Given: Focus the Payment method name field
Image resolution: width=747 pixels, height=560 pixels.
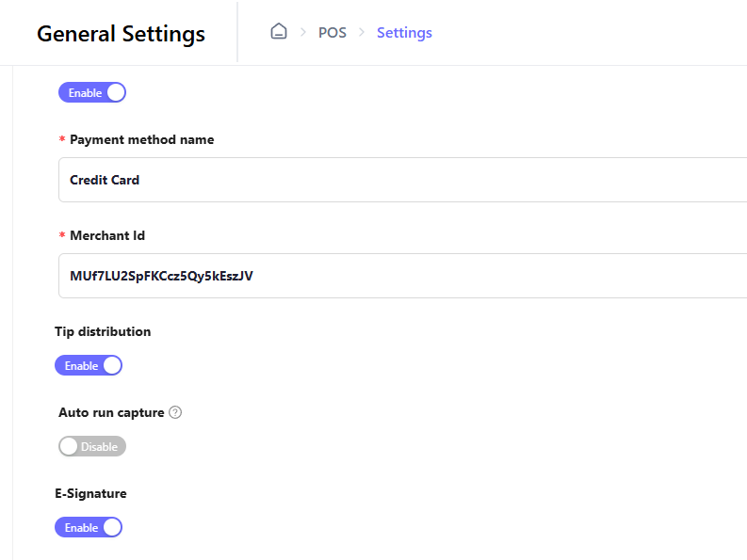Looking at the screenshot, I should pos(402,180).
